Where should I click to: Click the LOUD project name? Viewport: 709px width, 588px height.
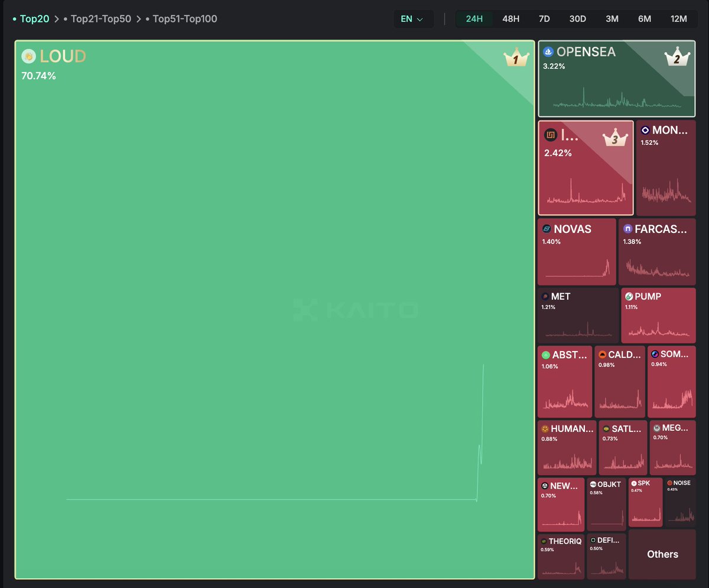click(x=63, y=56)
